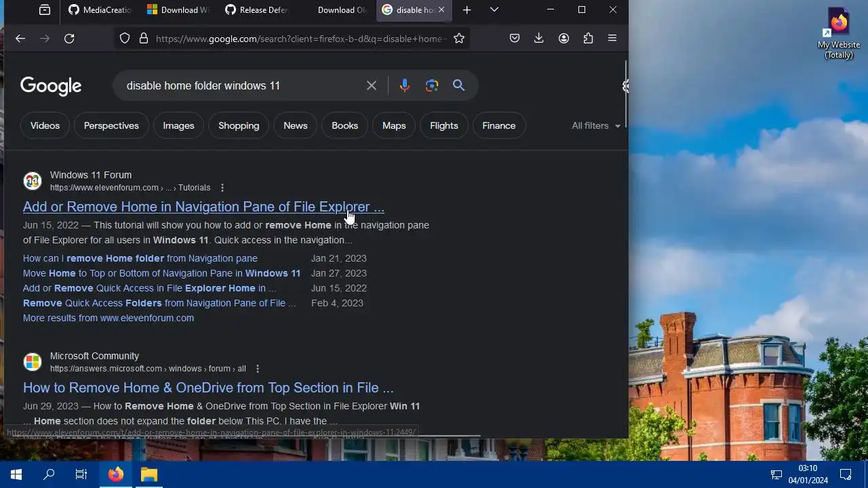Screen dimensions: 868x488
Task: Filter results by Perspectives
Action: [111, 125]
